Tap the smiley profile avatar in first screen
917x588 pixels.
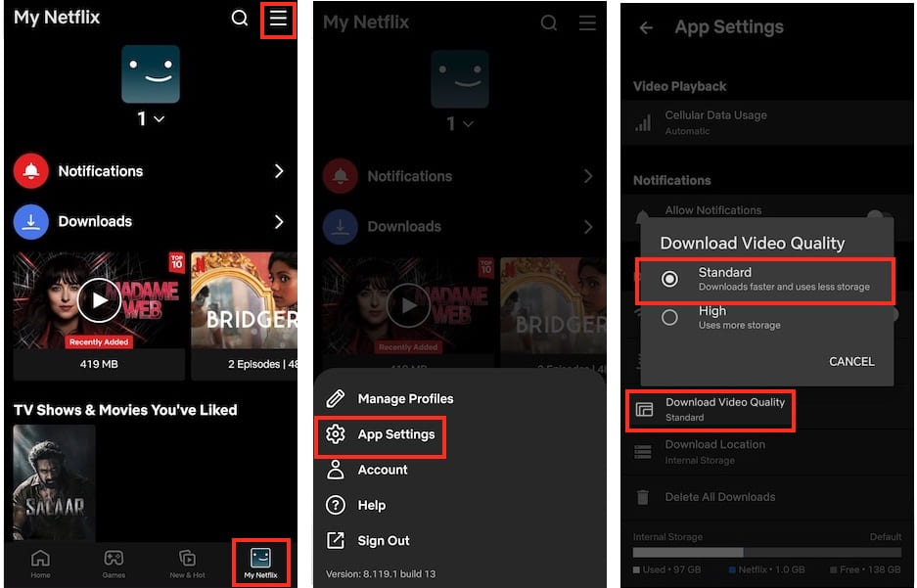(x=151, y=73)
